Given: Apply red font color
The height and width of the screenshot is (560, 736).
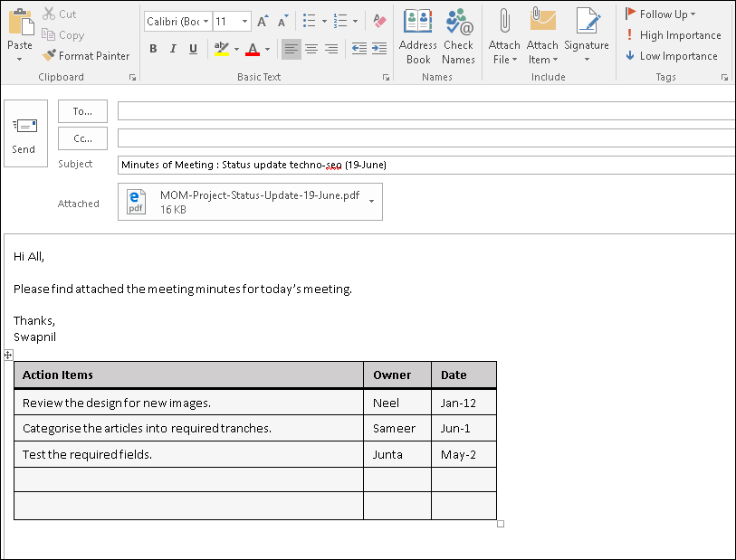Looking at the screenshot, I should [x=253, y=49].
